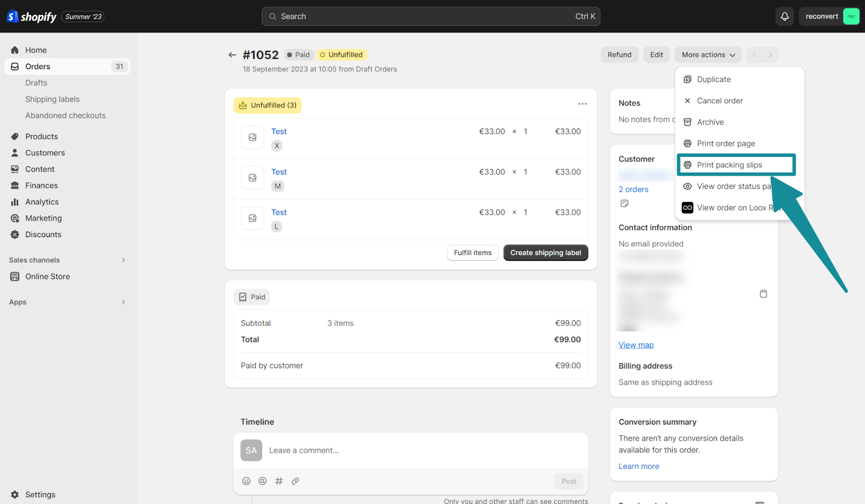Open the three-dot menu on Unfulfilled card
This screenshot has height=504, width=865.
point(582,104)
